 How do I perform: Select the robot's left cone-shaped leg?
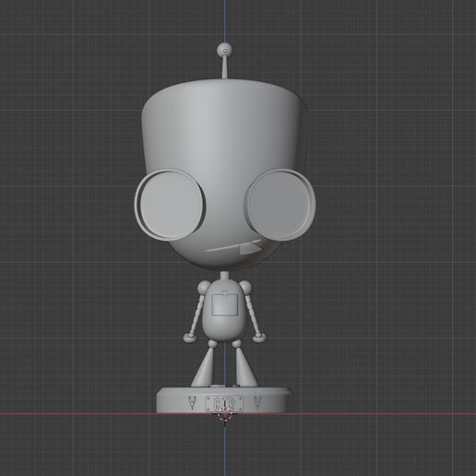point(203,368)
